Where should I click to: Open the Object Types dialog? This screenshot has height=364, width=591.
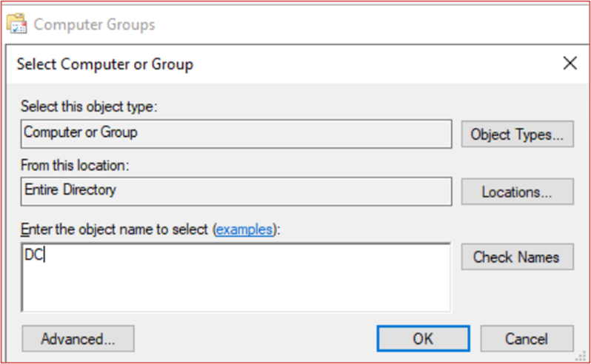517,134
